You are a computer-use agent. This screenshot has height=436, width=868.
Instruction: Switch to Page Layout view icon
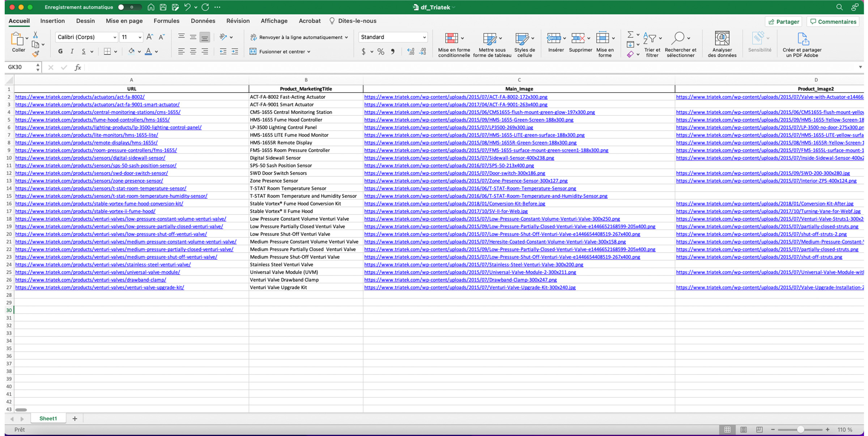point(743,429)
